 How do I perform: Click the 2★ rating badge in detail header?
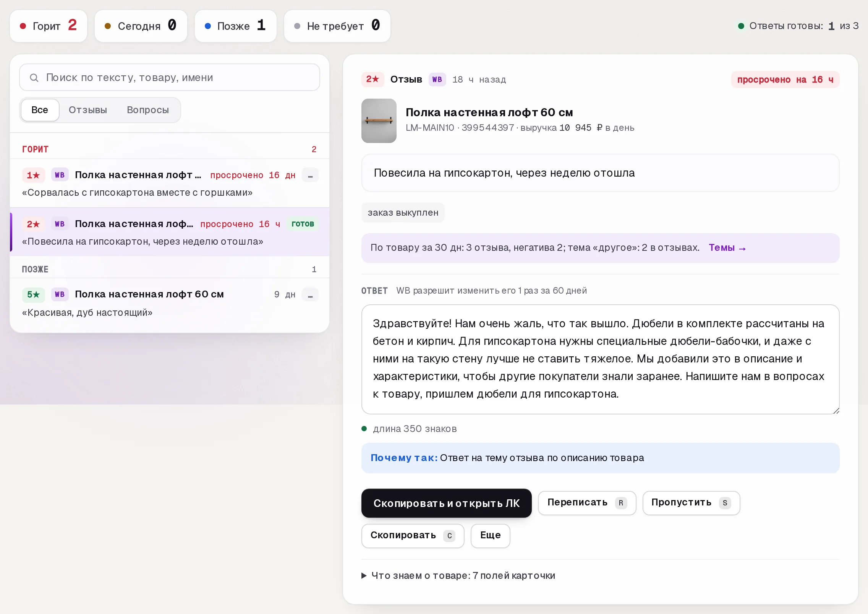point(372,80)
